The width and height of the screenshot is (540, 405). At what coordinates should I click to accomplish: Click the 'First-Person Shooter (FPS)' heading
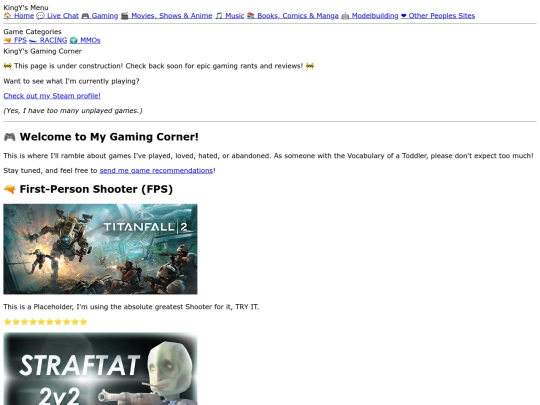pos(88,189)
